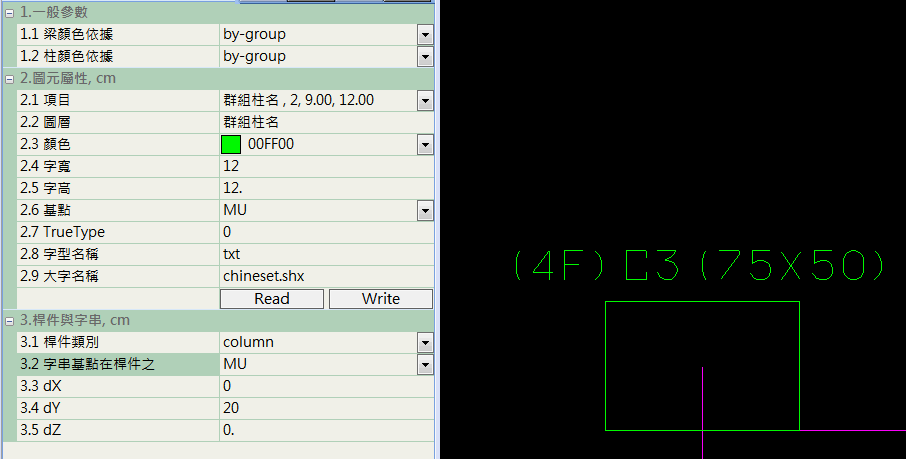Edit the 3.4 dY value 20
The image size is (906, 459).
click(x=326, y=408)
